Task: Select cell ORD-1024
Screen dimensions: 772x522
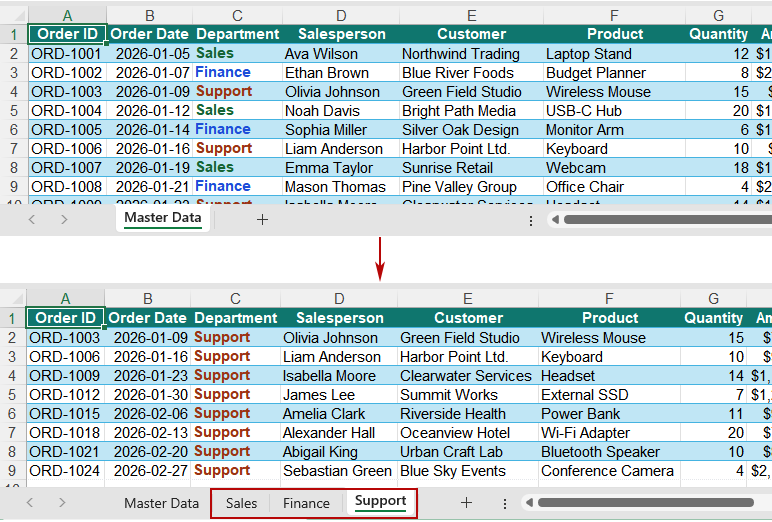Action: (x=65, y=471)
